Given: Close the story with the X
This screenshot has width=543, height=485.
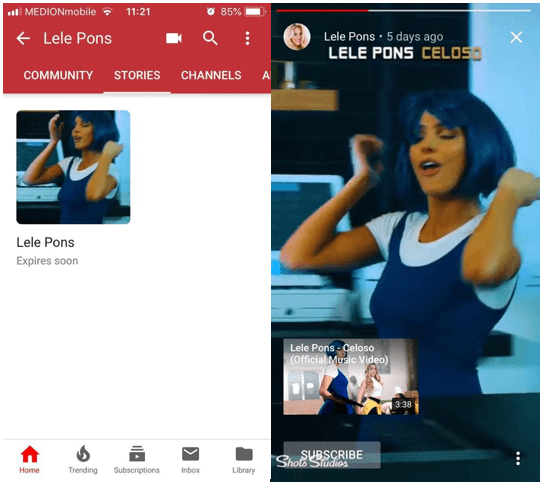Looking at the screenshot, I should 516,37.
